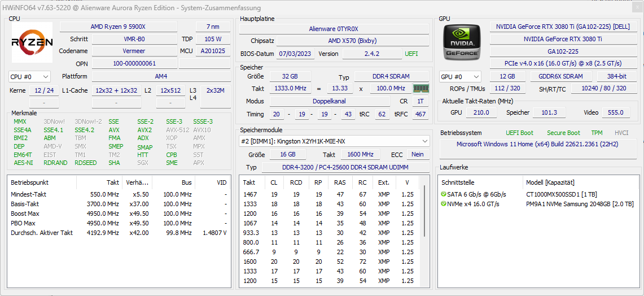Open the GPU #0 selector dropdown
The width and height of the screenshot is (644, 296).
(x=460, y=77)
